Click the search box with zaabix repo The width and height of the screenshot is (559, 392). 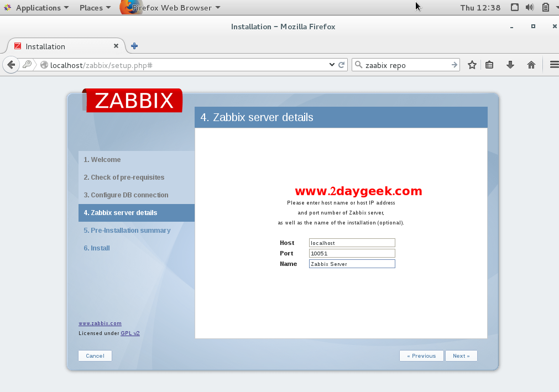[x=406, y=65]
